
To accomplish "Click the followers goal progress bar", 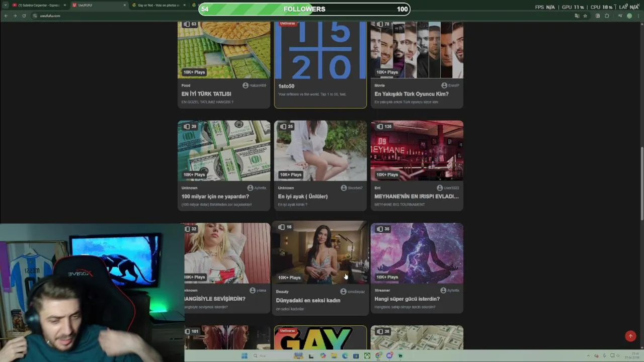I will point(304,9).
